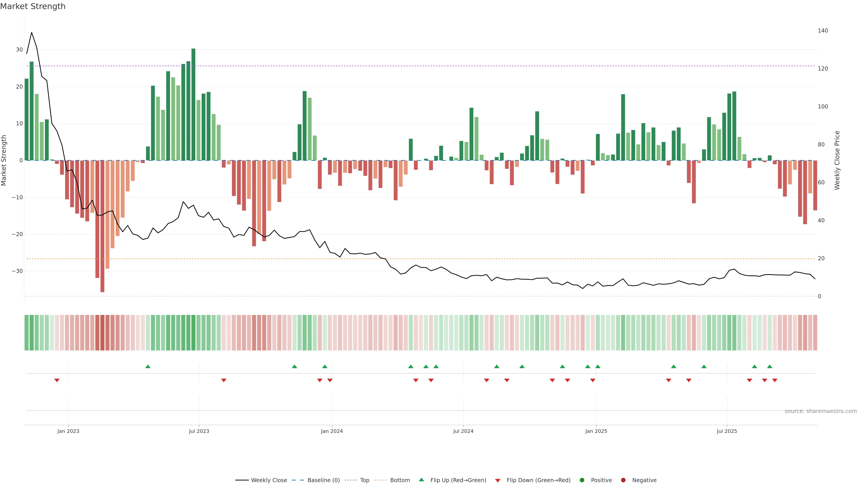Click the leftmost dark green heatmap strip cell
868x488 pixels.
point(27,333)
